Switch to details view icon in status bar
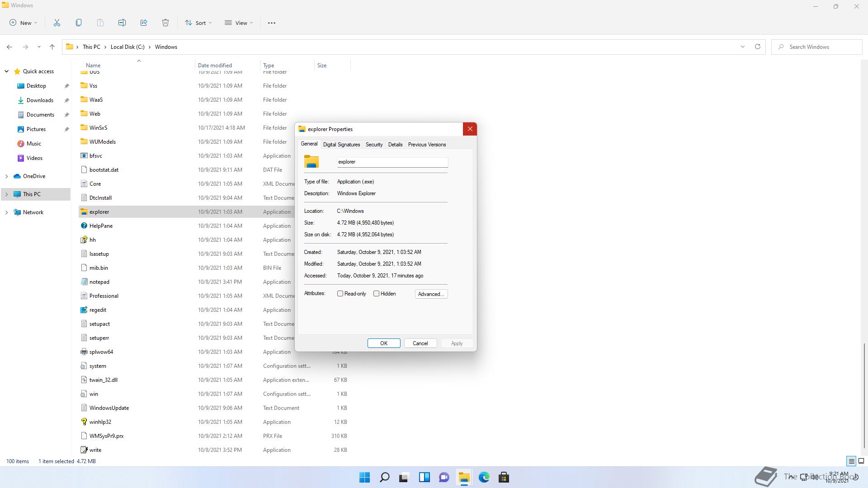The height and width of the screenshot is (488, 868). tap(851, 461)
